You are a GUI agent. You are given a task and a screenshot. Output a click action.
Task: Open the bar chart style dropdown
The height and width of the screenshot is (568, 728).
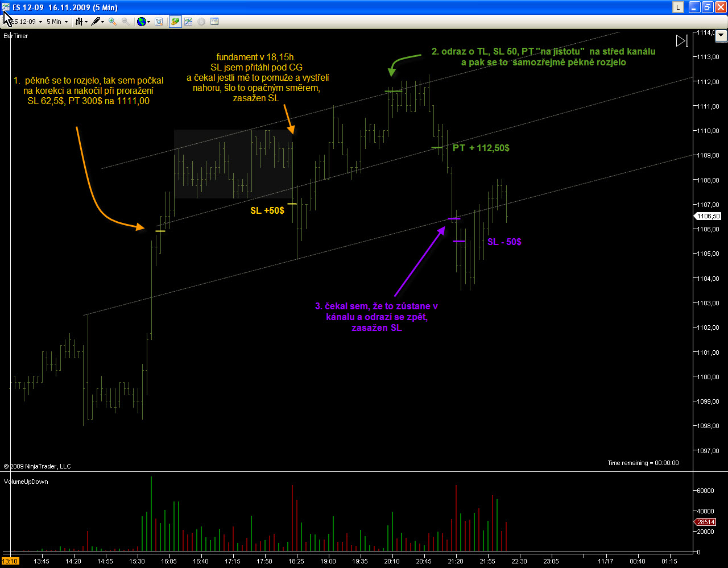[81, 22]
